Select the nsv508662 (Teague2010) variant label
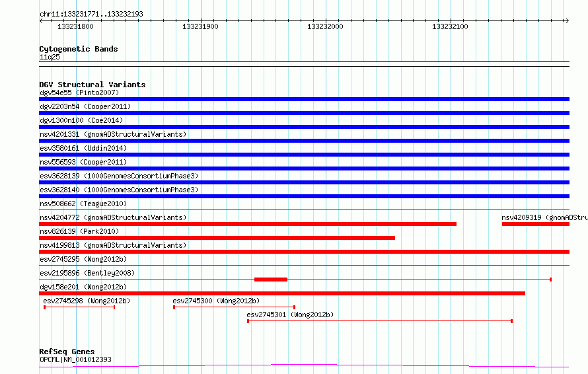Screen dimensions: 588x374 click(x=83, y=204)
